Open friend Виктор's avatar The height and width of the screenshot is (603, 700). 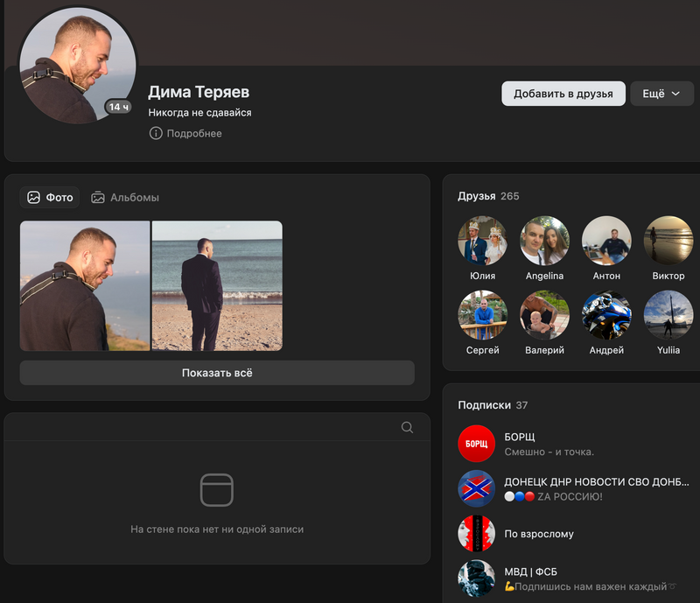(668, 241)
